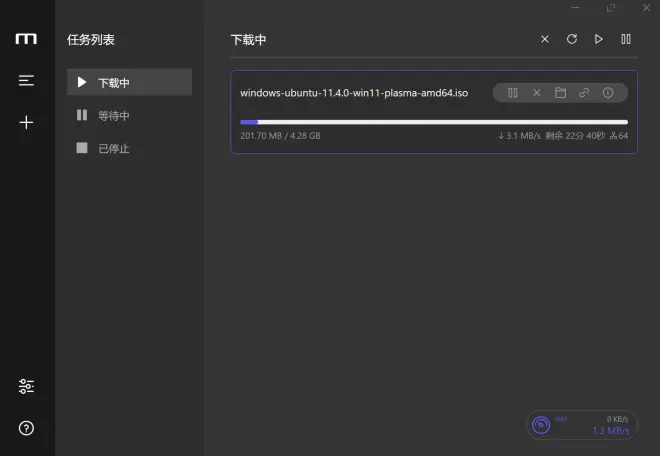This screenshot has height=456, width=660.
Task: Resume all tasks with play icon
Action: point(599,39)
